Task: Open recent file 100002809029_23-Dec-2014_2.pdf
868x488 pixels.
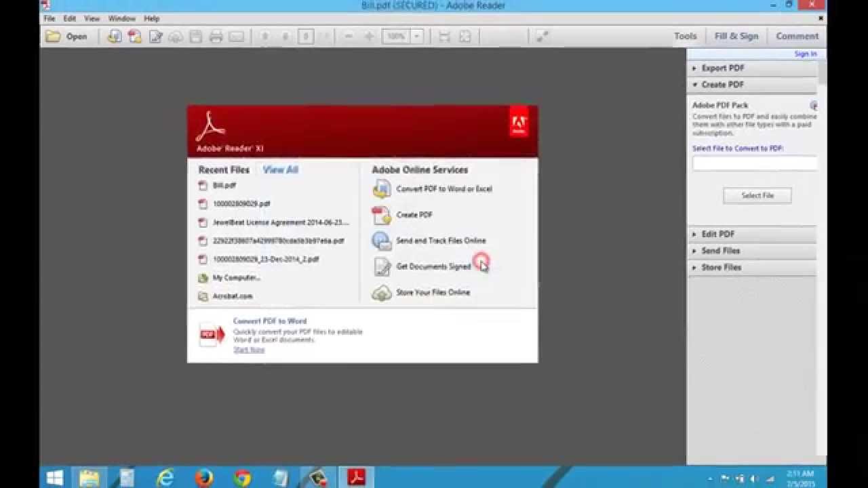Action: pyautogui.click(x=266, y=259)
